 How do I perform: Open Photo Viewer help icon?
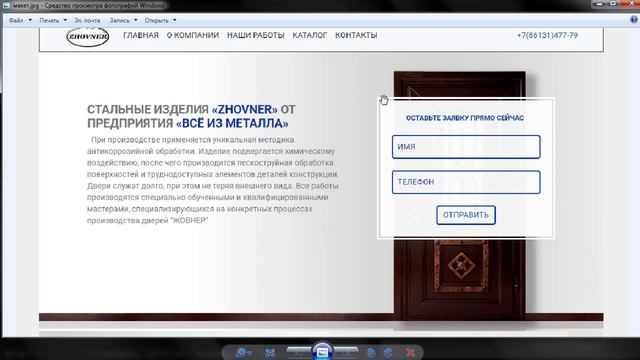point(633,20)
